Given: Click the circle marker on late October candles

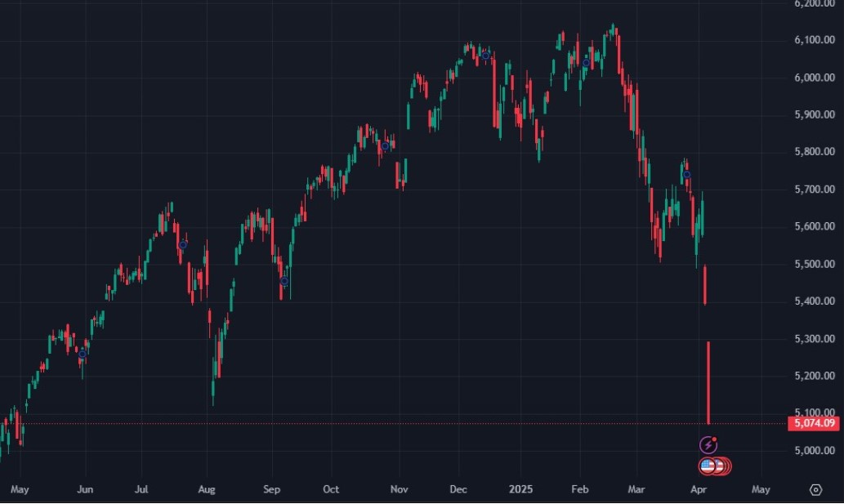Looking at the screenshot, I should pos(386,146).
